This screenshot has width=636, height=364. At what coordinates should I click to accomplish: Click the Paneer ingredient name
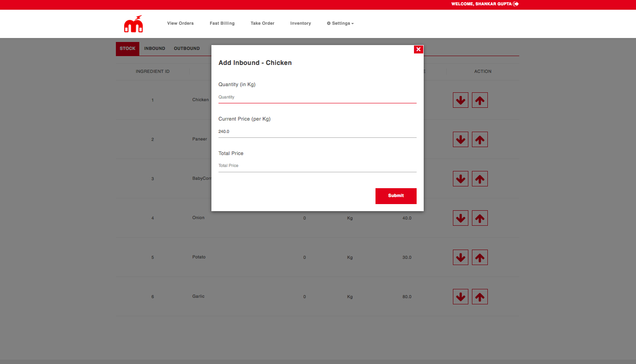tap(199, 139)
